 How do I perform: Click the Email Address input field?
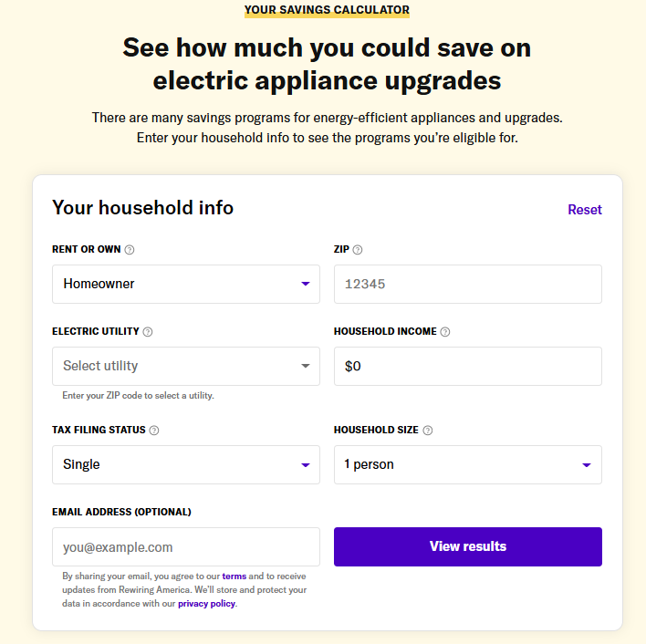pyautogui.click(x=185, y=547)
